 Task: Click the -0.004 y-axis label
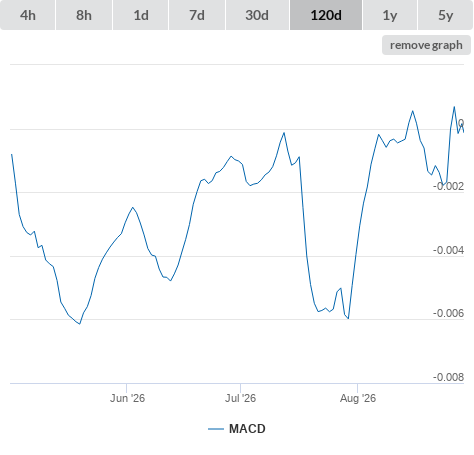[x=448, y=250]
